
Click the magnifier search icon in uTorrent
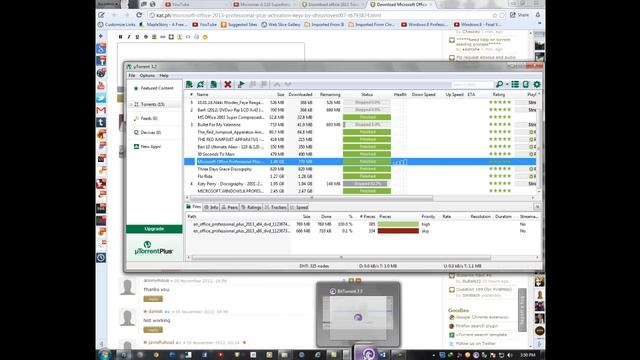pyautogui.click(x=499, y=84)
